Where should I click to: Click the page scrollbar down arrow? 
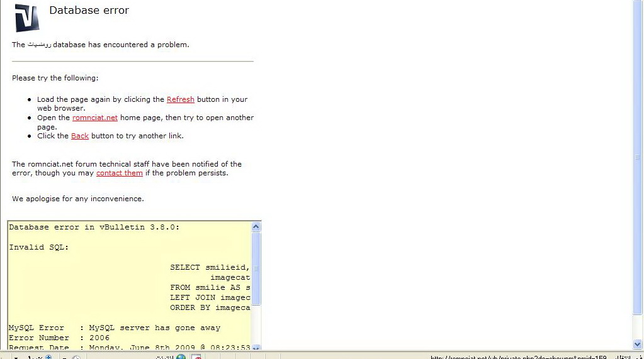638,344
